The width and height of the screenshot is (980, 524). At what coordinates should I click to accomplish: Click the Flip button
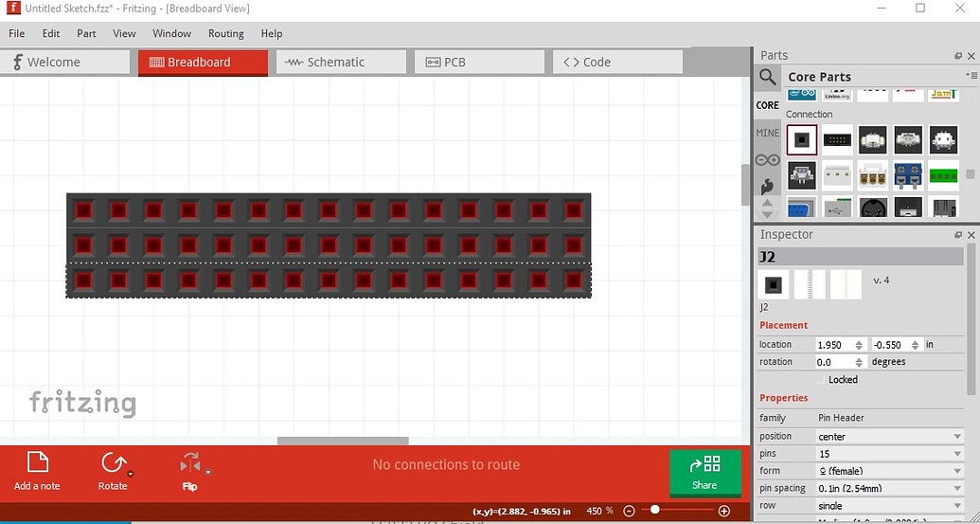tap(189, 472)
